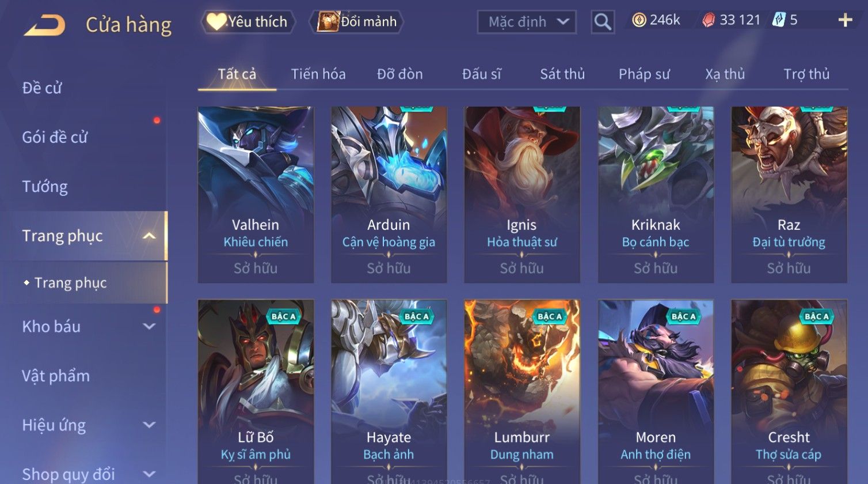Click the red gem currency icon

click(709, 20)
